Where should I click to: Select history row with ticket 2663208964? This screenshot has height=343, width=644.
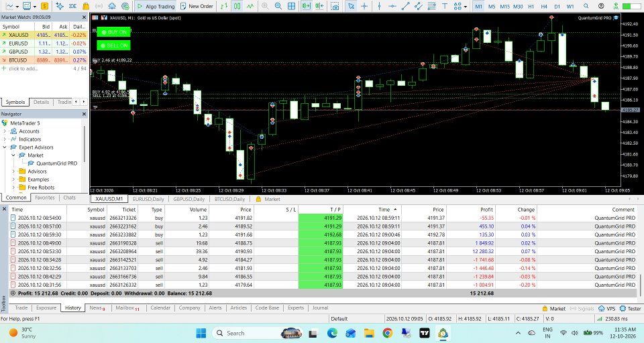tap(323, 251)
